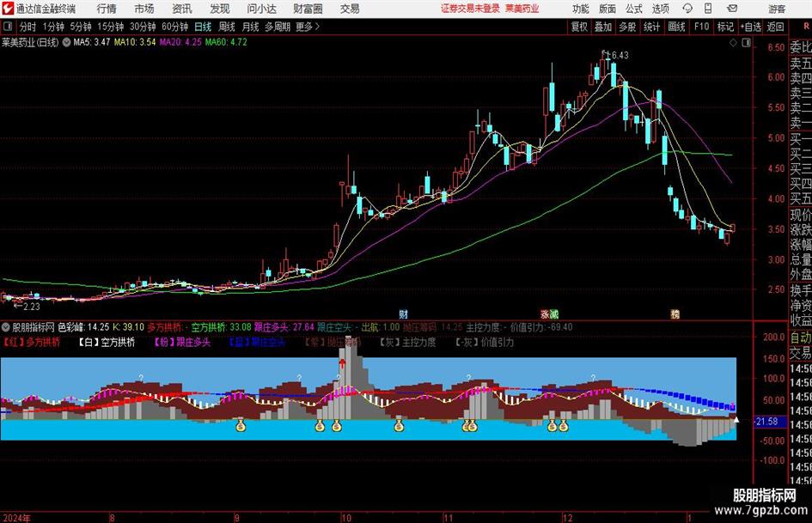Screen dimensions: 812x523
Task: Open the 功能 menu
Action: pos(581,9)
